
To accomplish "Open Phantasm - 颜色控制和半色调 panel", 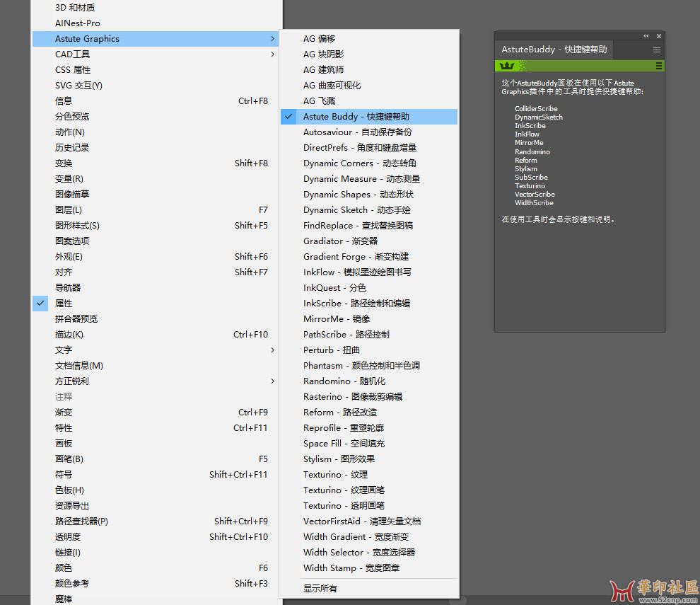I will [x=369, y=366].
